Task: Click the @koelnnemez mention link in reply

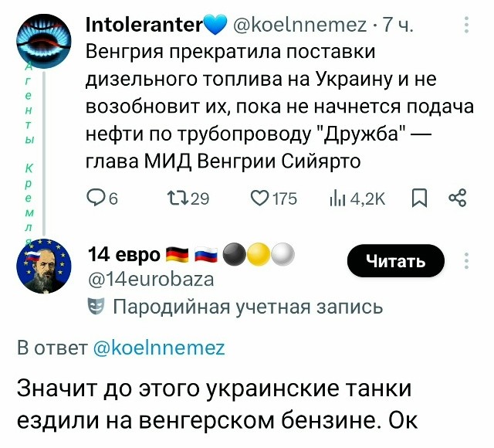Action: [x=158, y=348]
